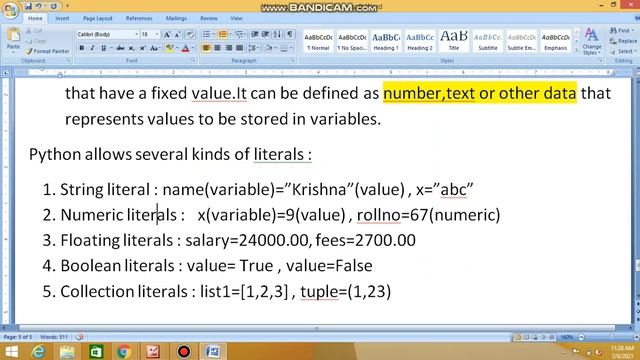Increase paragraph indent
This screenshot has height=360, width=640.
265,35
